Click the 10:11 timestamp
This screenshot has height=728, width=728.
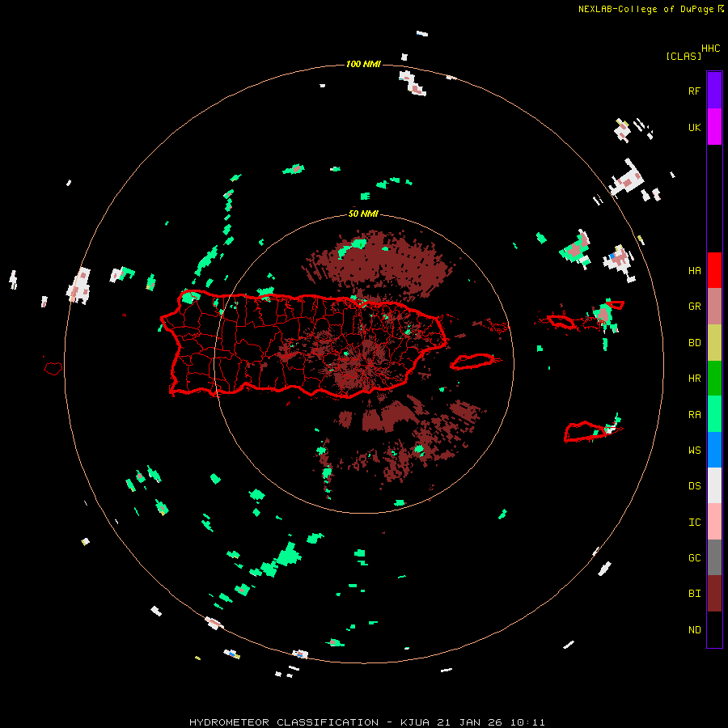pos(527,722)
